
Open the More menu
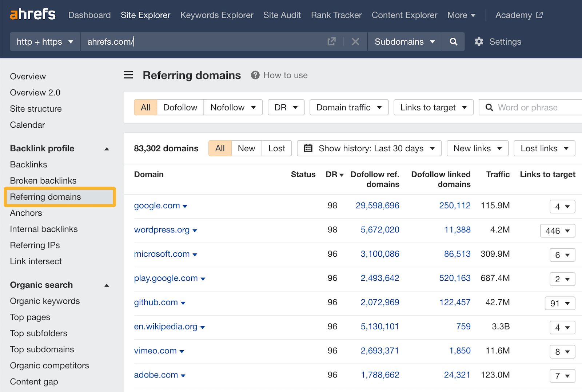point(461,15)
